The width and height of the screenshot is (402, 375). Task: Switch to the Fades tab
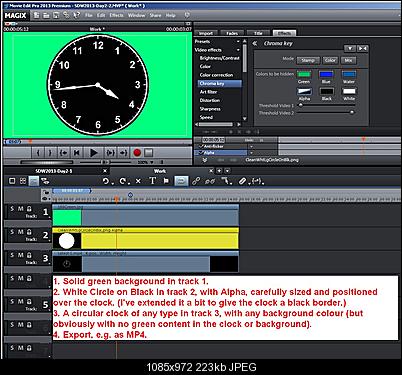pos(232,33)
